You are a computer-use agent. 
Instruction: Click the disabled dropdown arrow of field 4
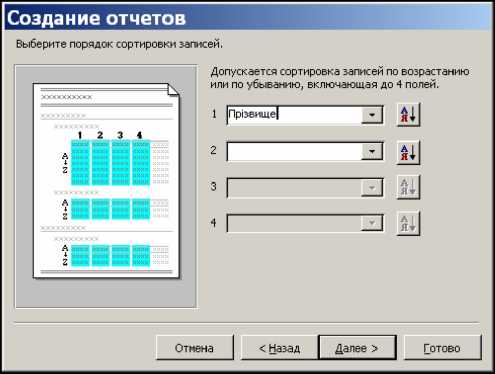tap(372, 223)
